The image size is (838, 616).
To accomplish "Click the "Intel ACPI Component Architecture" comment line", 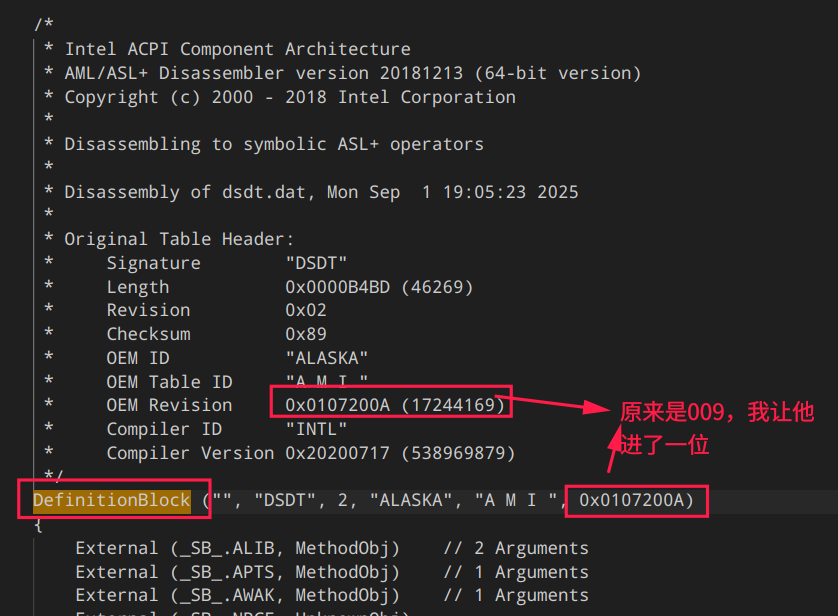I will click(x=237, y=49).
